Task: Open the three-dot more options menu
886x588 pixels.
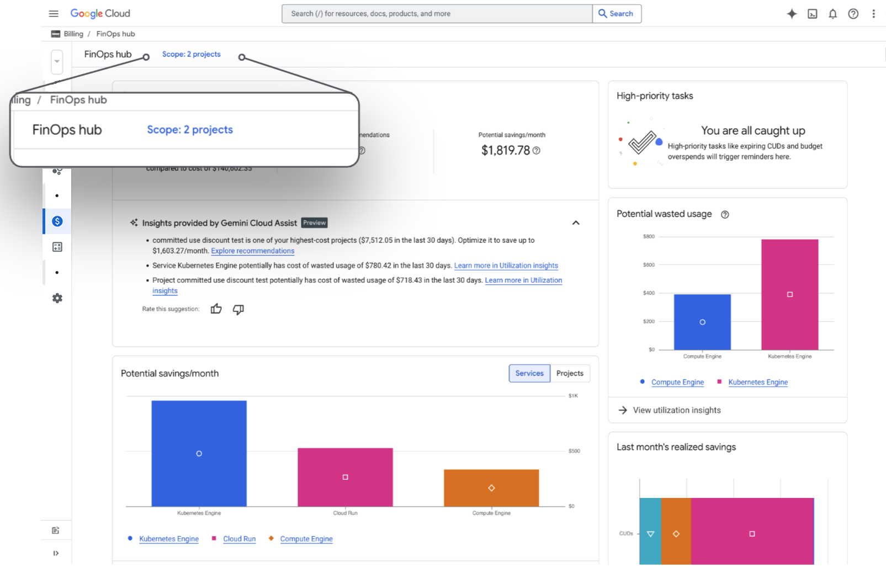Action: (x=873, y=14)
